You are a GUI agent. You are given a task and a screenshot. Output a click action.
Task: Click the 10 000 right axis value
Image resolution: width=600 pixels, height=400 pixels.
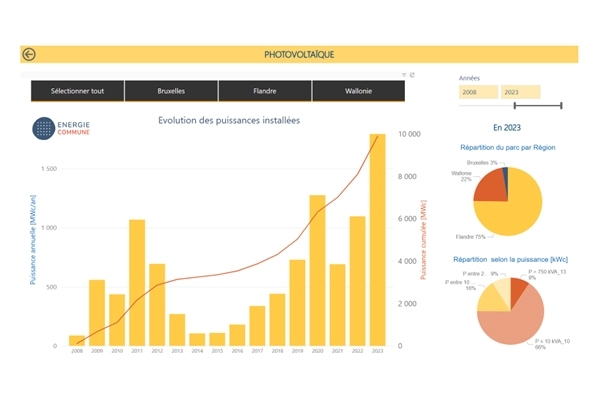(409, 134)
